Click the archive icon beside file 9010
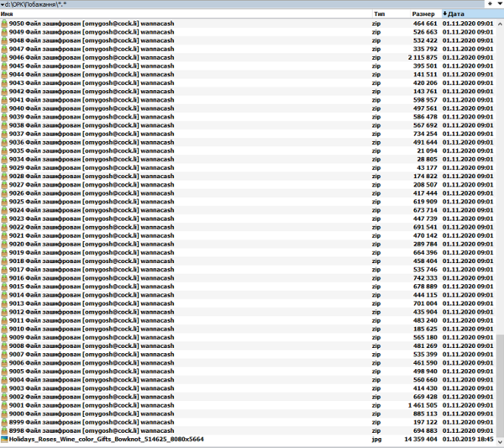This screenshot has width=504, height=448. [x=4, y=329]
